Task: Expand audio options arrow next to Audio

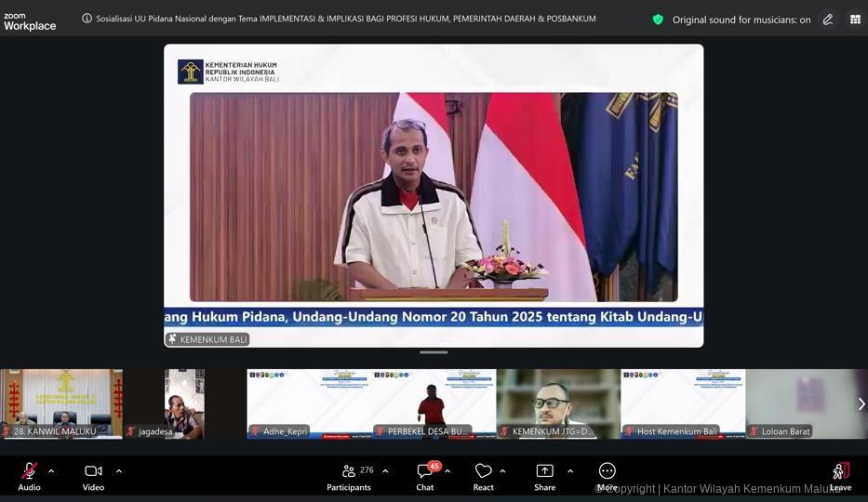Action: tap(51, 471)
